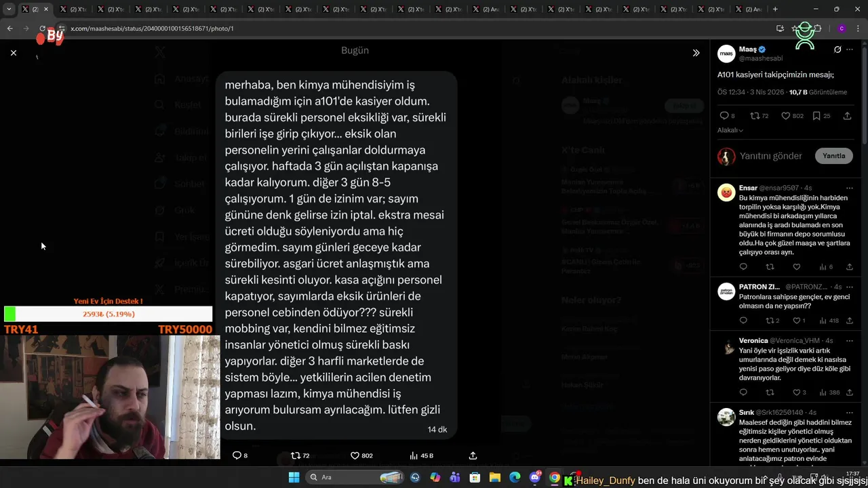The width and height of the screenshot is (868, 488).
Task: Click the browser address bar URL
Action: [152, 28]
